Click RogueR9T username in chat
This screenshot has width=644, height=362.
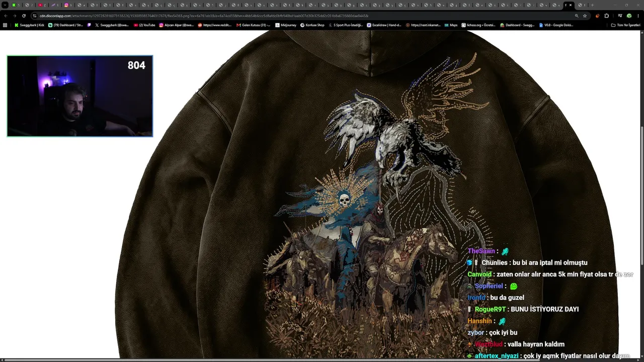[x=491, y=309]
